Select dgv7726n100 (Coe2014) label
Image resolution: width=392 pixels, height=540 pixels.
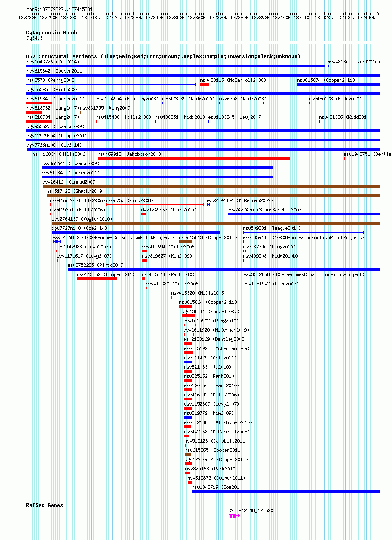[x=54, y=145]
